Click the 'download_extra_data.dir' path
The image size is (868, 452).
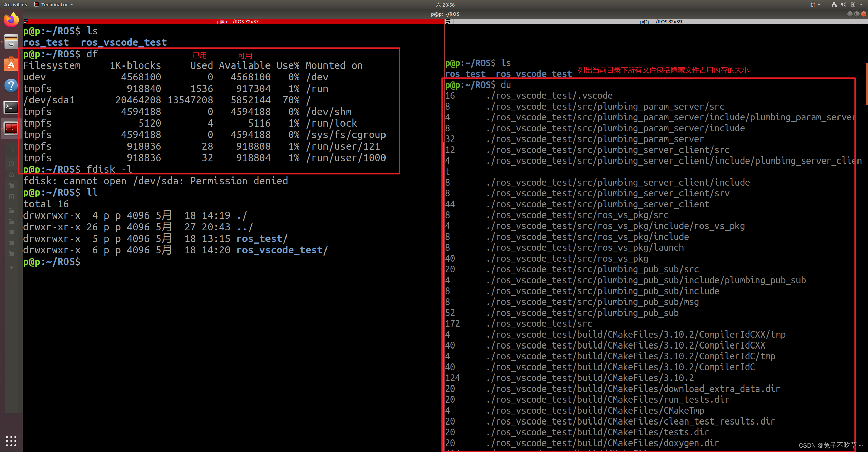tap(722, 389)
